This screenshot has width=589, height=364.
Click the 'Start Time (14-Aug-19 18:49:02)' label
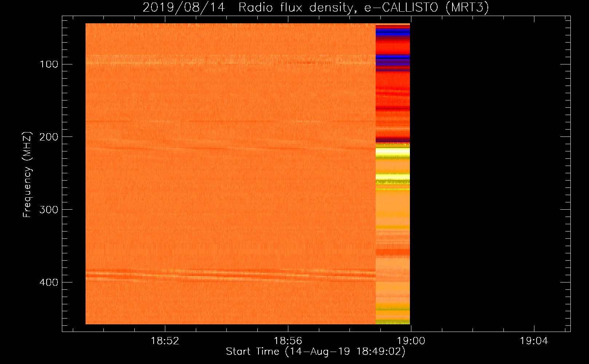pyautogui.click(x=316, y=352)
